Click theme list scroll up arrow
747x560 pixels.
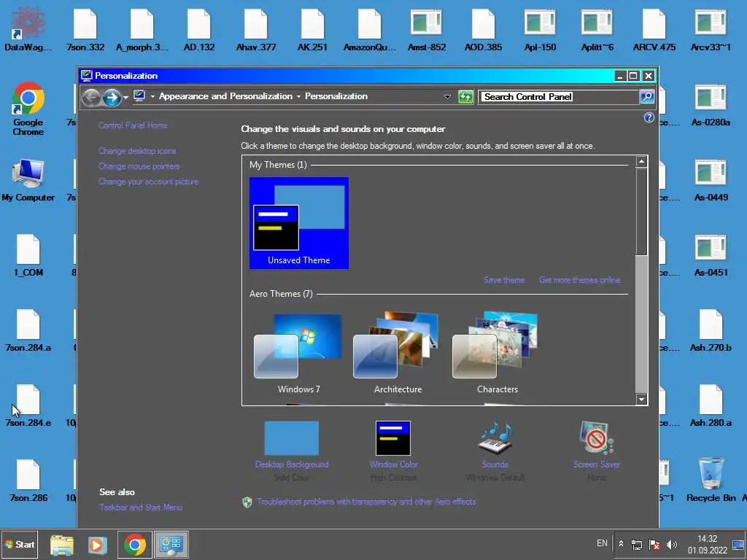coord(642,161)
